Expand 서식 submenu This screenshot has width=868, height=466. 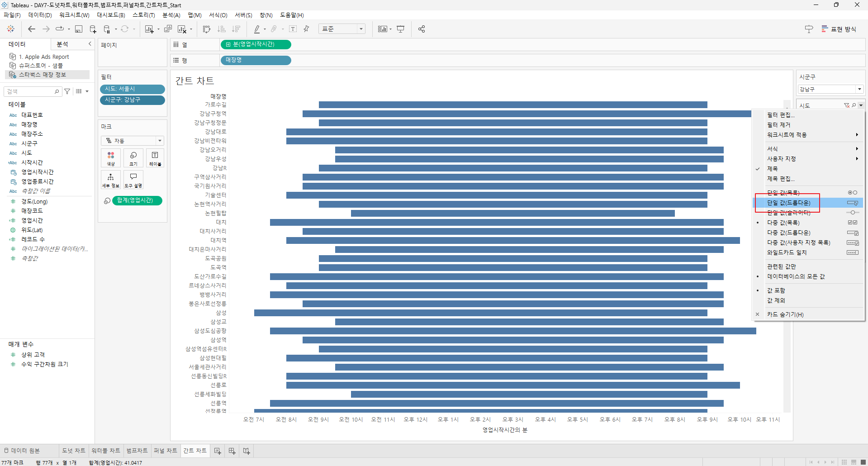pos(808,149)
